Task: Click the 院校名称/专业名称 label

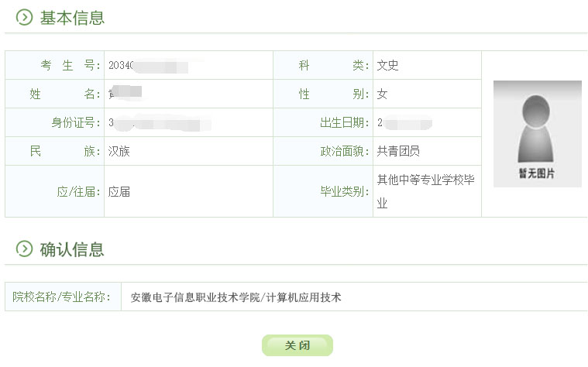Action: click(x=62, y=297)
